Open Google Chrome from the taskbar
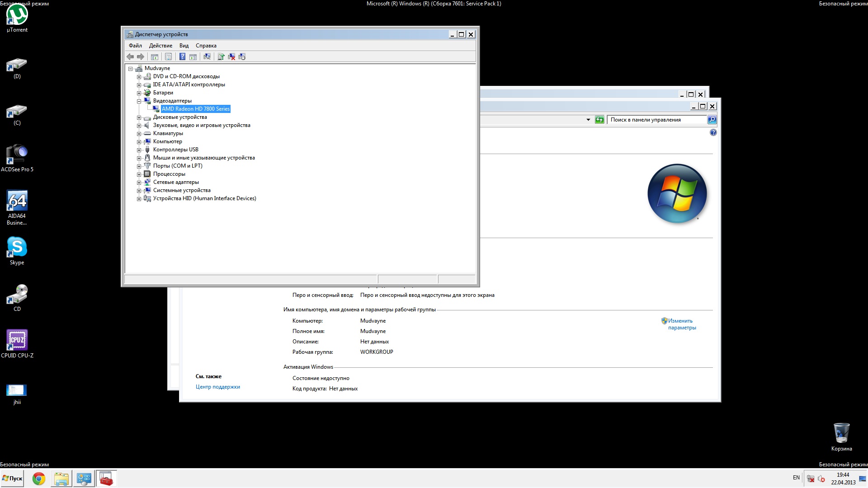This screenshot has width=868, height=488. click(x=39, y=479)
